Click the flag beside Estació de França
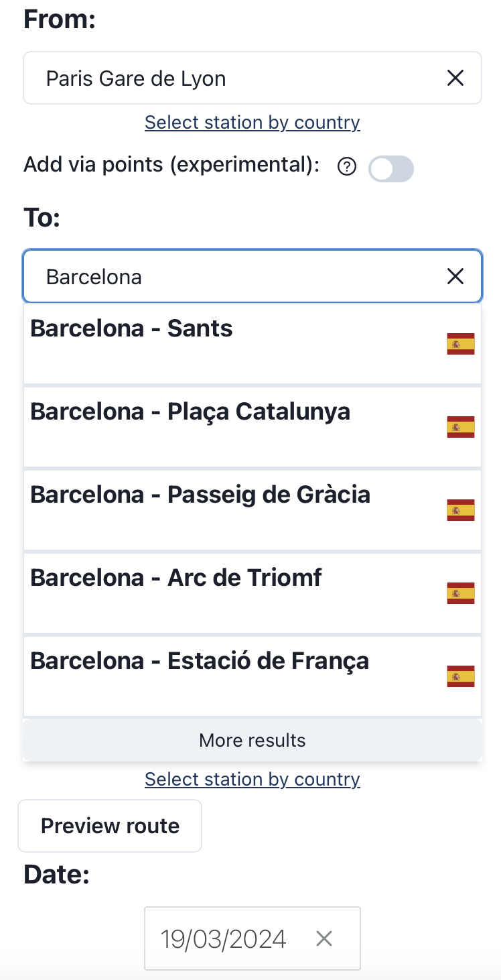Viewport: 501px width, 980px height. pyautogui.click(x=461, y=676)
